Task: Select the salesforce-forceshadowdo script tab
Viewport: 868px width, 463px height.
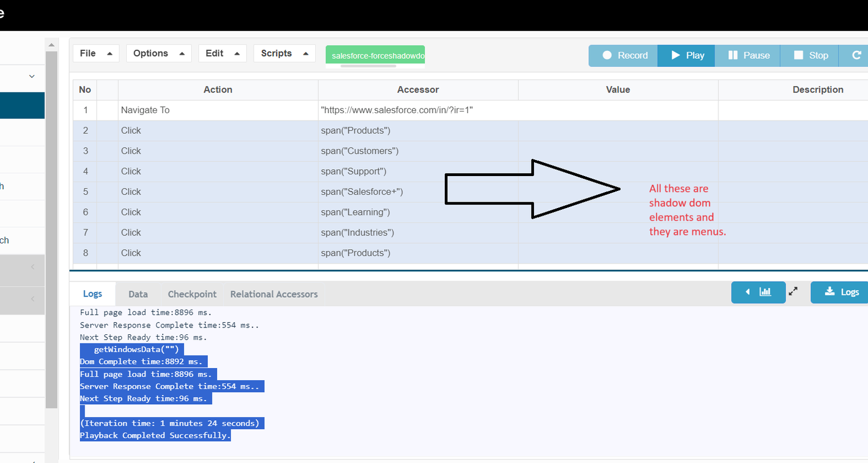Action: 375,56
